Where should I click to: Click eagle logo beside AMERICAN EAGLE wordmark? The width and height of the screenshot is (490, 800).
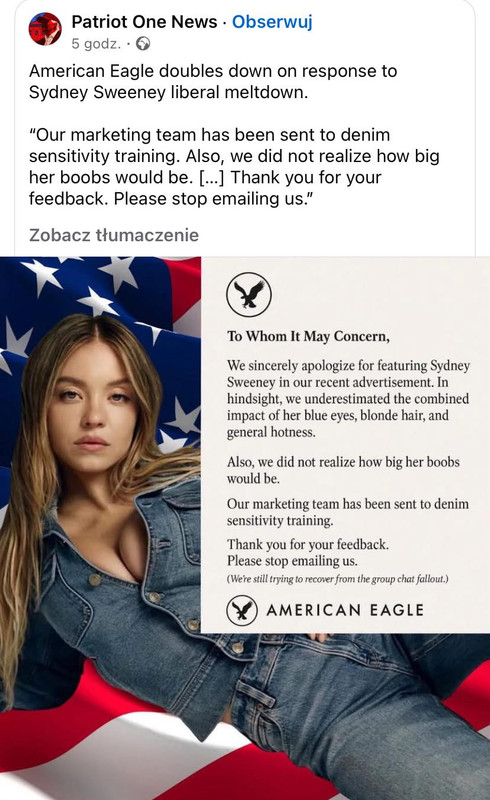[241, 610]
